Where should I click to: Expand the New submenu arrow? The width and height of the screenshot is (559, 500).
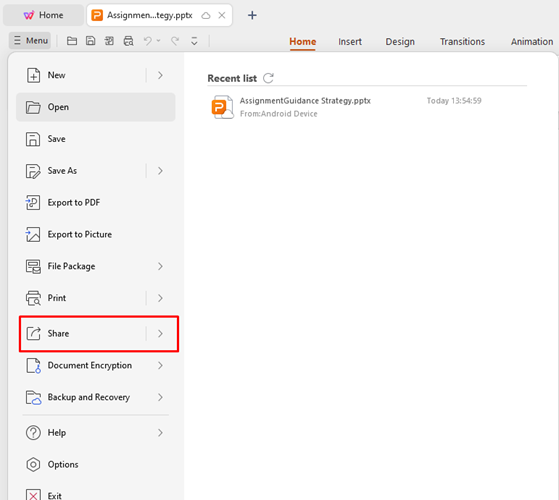tap(160, 76)
